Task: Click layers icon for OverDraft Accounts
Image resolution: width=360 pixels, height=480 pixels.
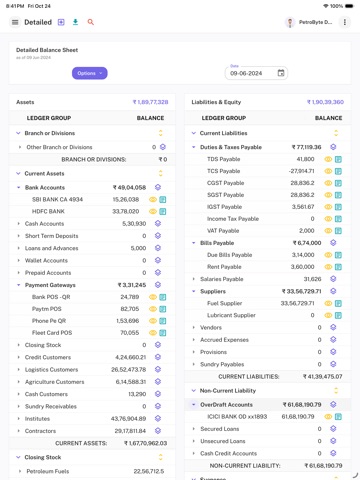Action: click(x=333, y=405)
